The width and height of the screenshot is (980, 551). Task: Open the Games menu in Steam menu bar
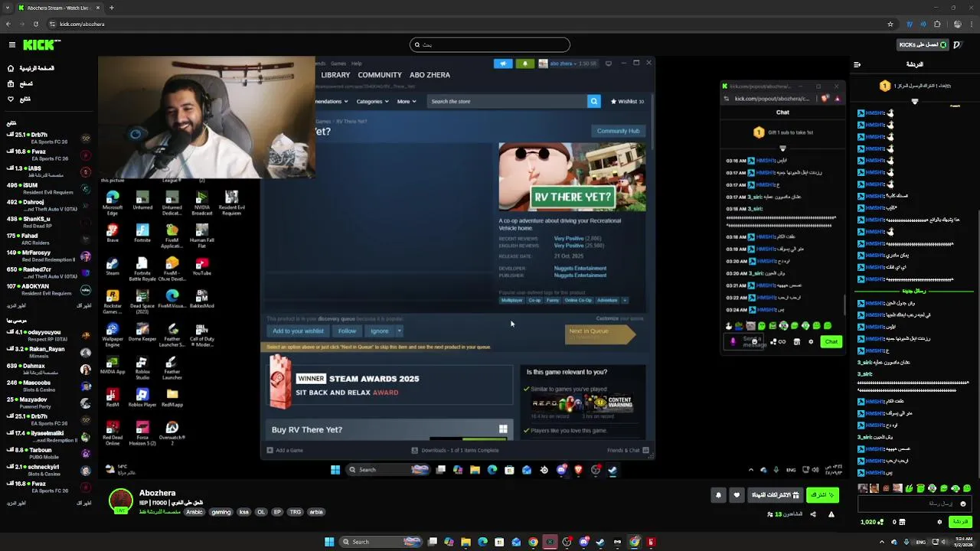tap(338, 64)
